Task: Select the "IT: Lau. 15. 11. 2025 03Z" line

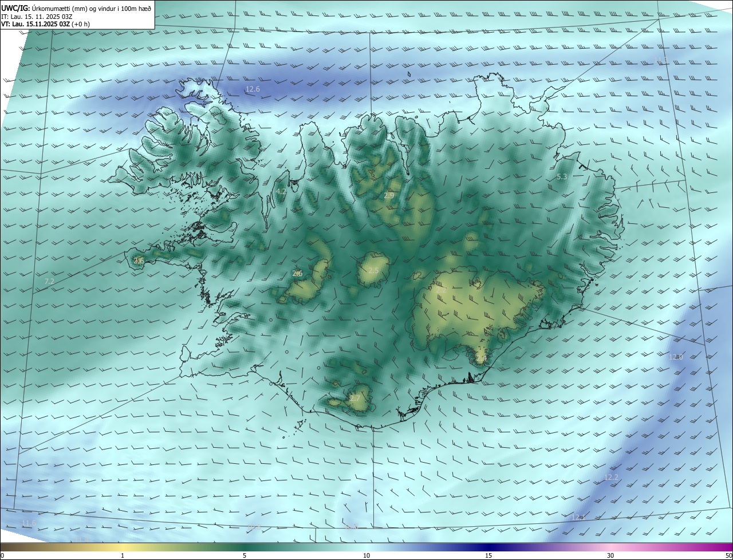Action: [37, 16]
